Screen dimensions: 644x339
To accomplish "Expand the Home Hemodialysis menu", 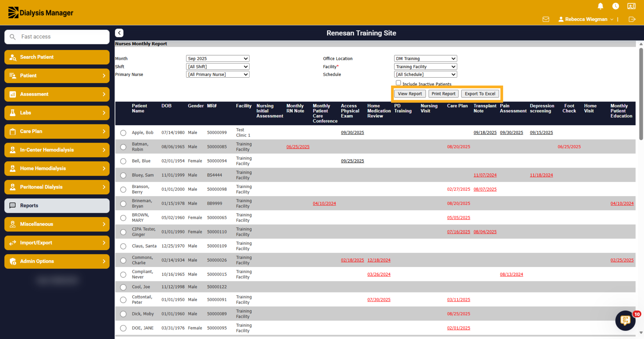I will pyautogui.click(x=57, y=168).
